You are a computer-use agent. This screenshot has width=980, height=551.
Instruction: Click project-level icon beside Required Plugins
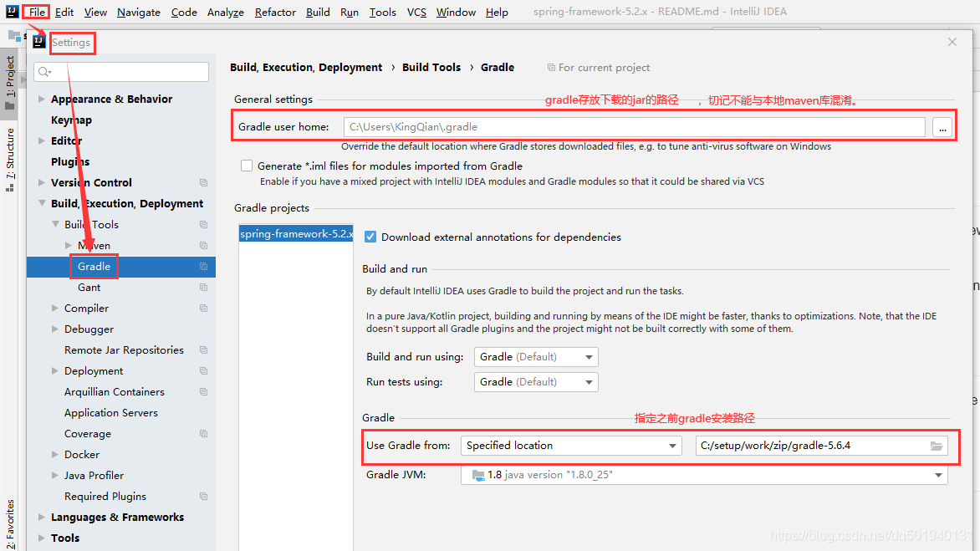pos(204,496)
